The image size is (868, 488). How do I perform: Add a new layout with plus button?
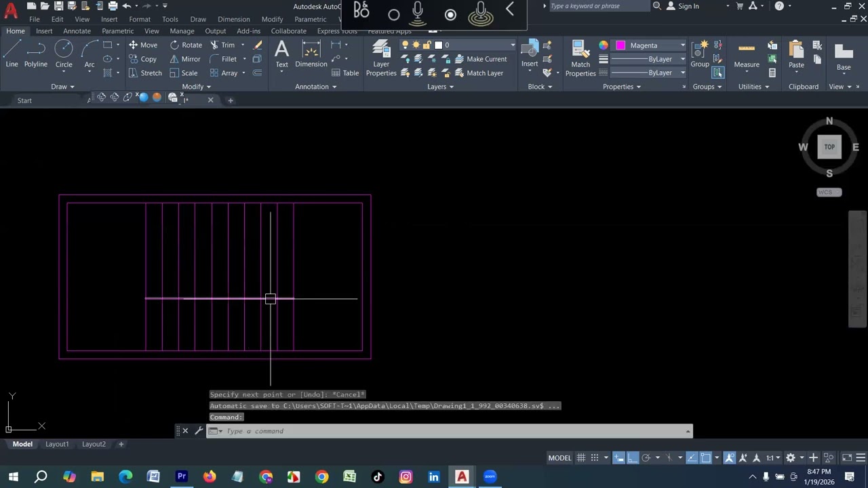pos(121,444)
